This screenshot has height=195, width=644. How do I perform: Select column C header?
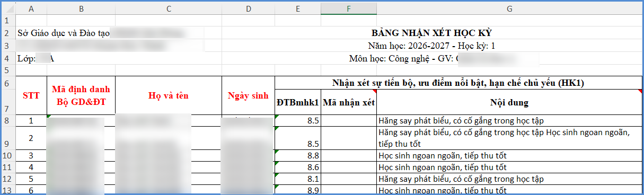(169, 9)
